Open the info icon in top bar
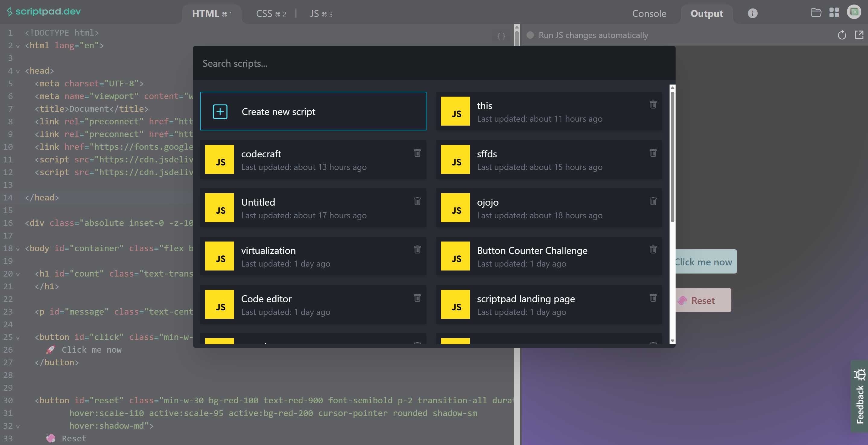Screen dimensions: 868x445 (x=752, y=14)
